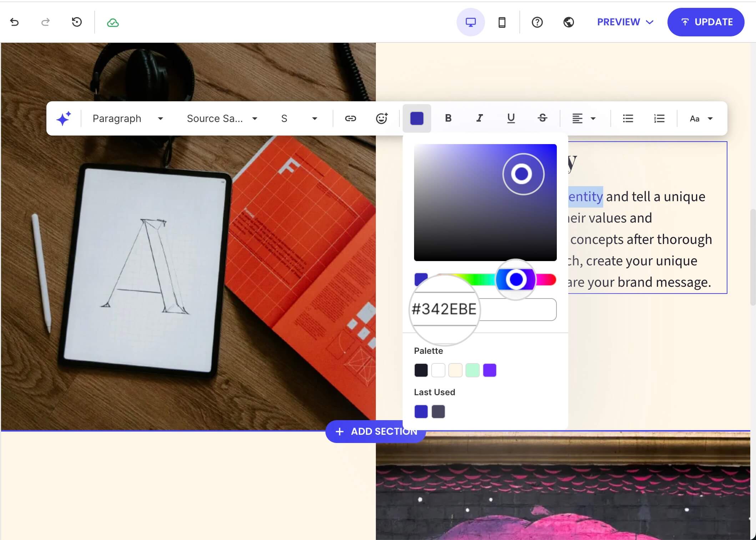Click the ADD SECTION button

(x=376, y=431)
